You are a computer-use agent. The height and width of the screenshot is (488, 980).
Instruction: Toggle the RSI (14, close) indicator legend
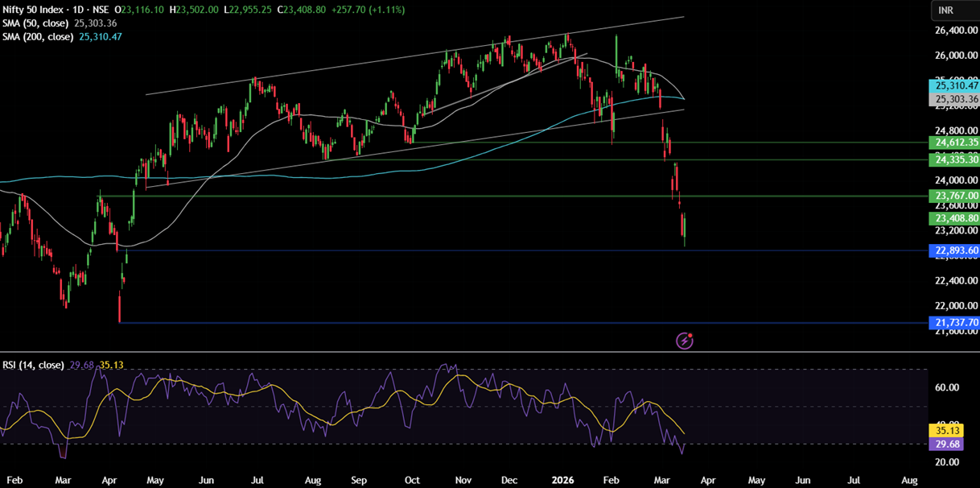pyautogui.click(x=34, y=365)
